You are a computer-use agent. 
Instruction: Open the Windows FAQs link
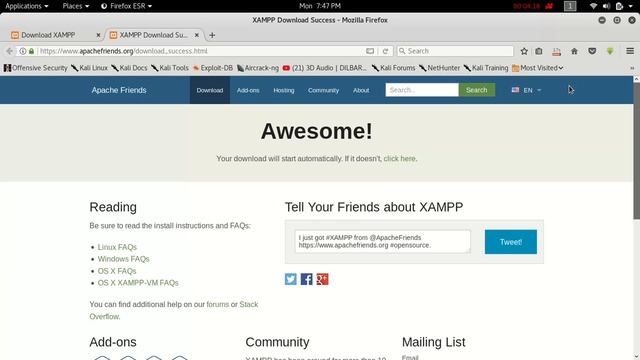point(123,259)
